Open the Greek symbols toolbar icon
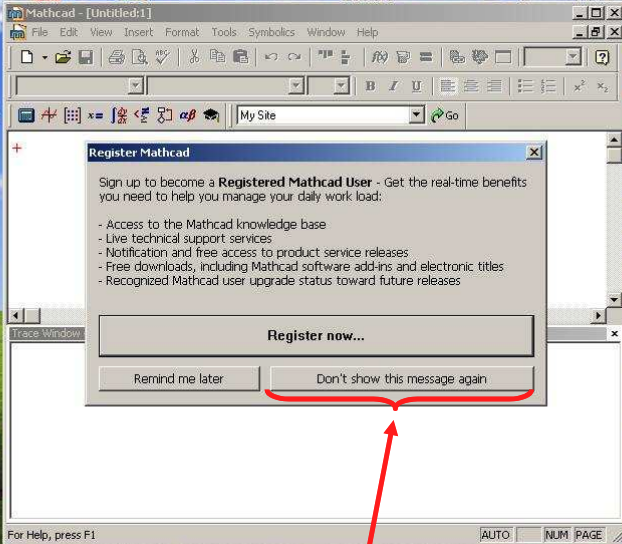This screenshot has width=622, height=544. coord(187,116)
